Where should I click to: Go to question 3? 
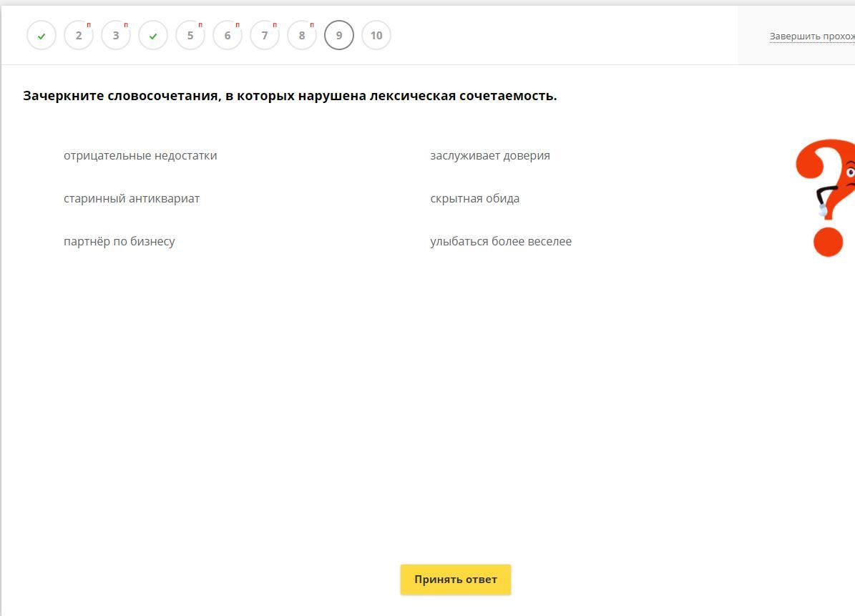[116, 36]
